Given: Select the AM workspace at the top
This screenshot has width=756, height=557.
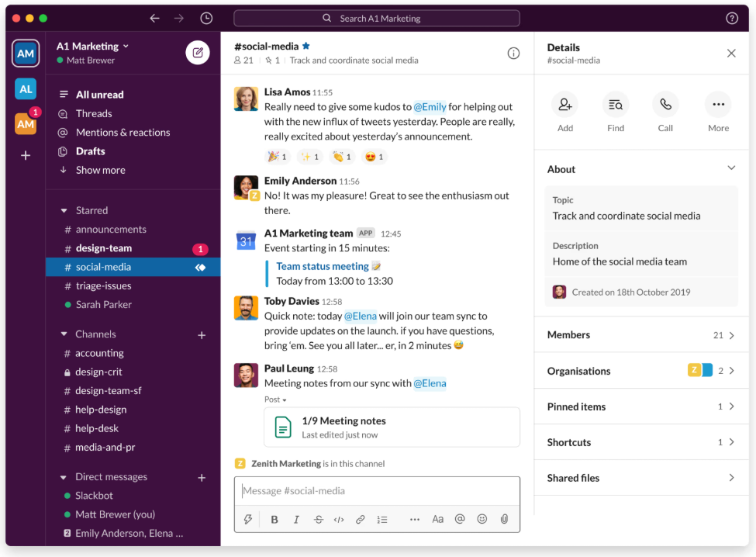Looking at the screenshot, I should [x=26, y=53].
